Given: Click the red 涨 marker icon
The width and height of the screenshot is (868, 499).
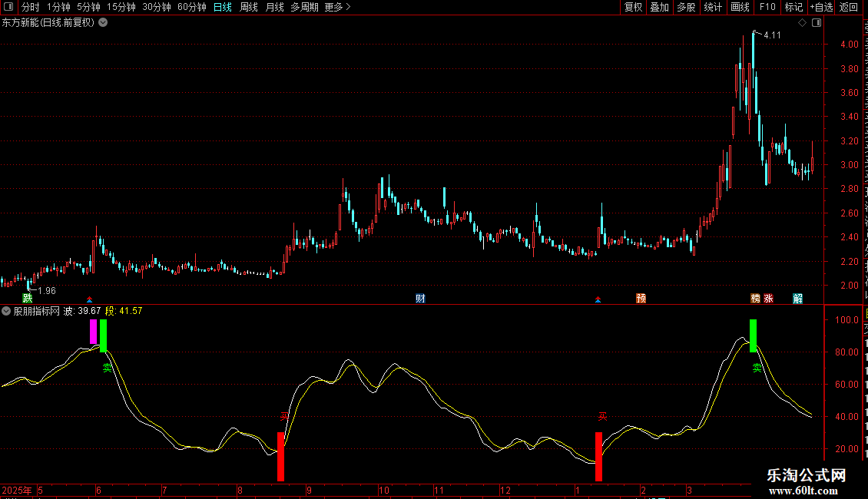Looking at the screenshot, I should pyautogui.click(x=768, y=299).
